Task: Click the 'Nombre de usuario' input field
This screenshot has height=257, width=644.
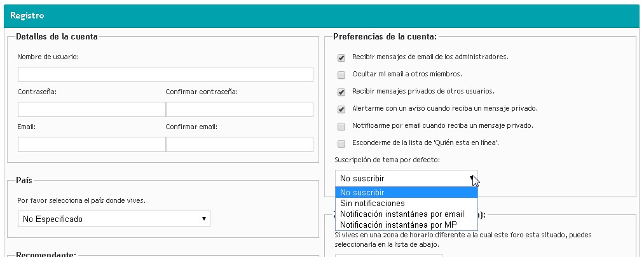Action: click(x=165, y=75)
